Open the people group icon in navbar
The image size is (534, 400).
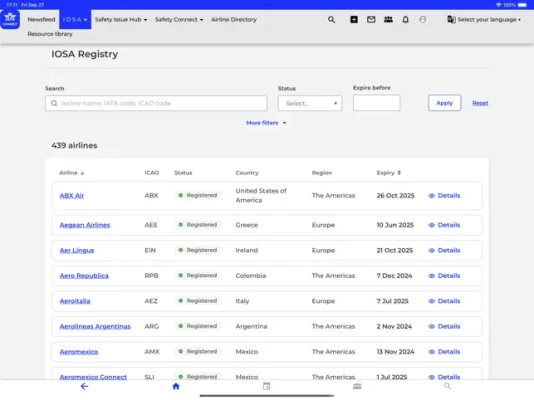[388, 19]
